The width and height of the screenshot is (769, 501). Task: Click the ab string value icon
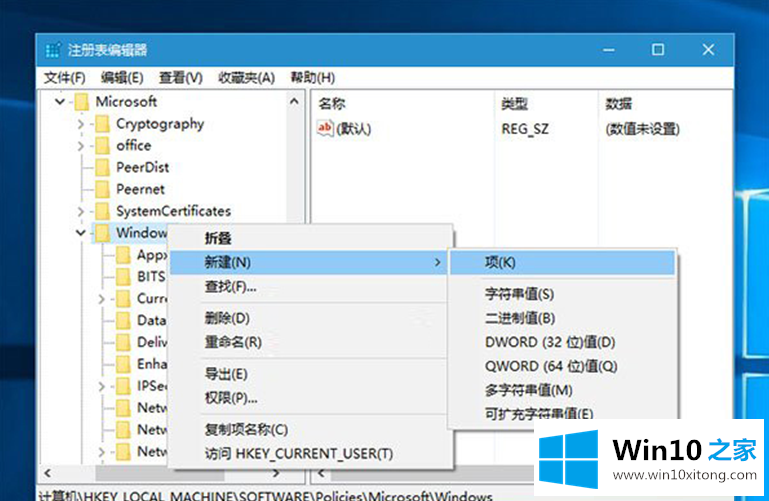325,128
